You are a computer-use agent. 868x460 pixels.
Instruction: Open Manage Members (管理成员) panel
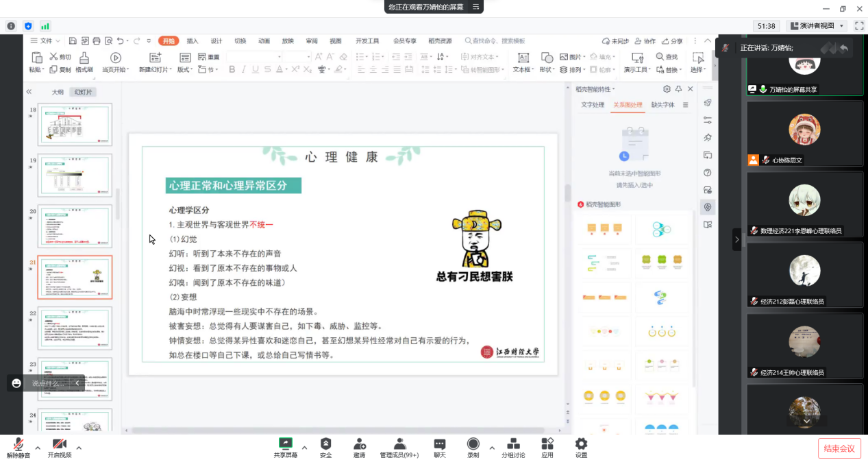[399, 444]
